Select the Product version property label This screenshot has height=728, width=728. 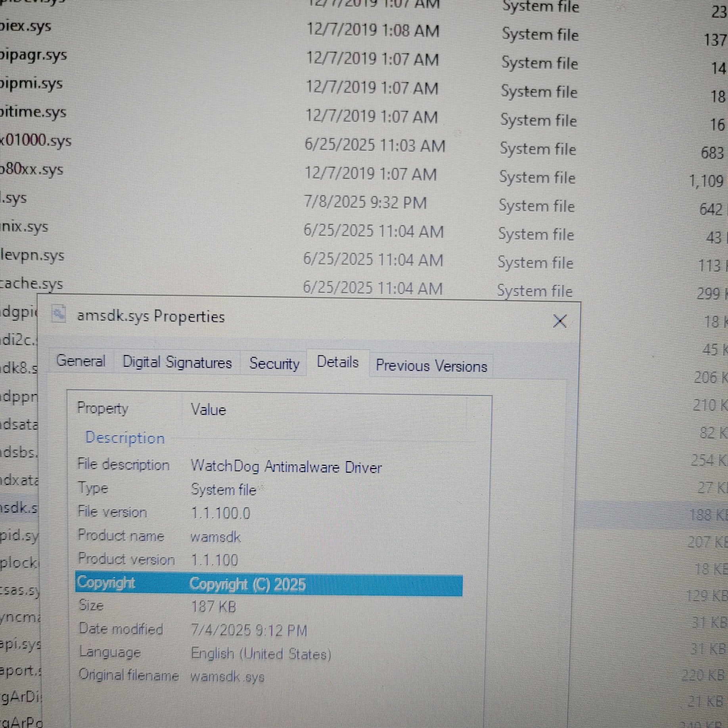126,559
